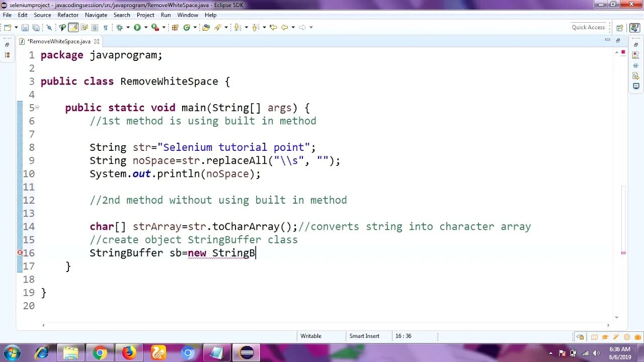Open the Task List view icon
The height and width of the screenshot is (362, 644).
click(x=636, y=55)
